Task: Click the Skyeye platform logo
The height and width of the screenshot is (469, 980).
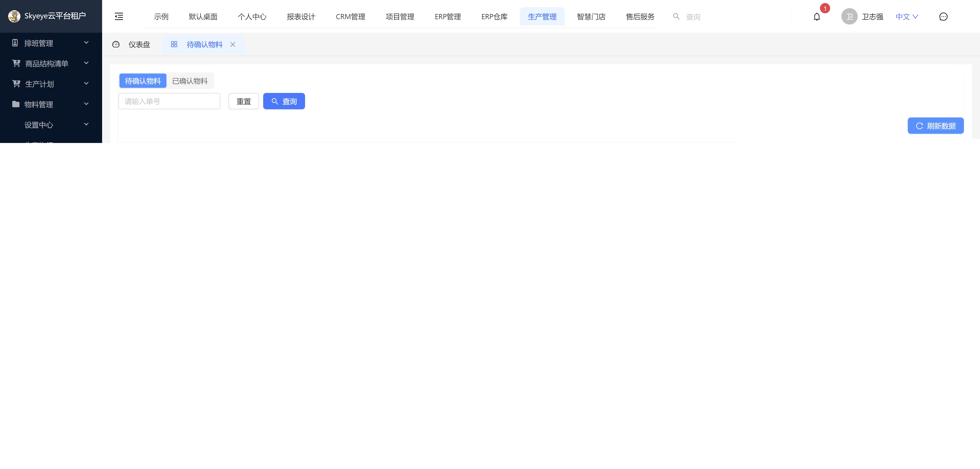Action: click(14, 16)
